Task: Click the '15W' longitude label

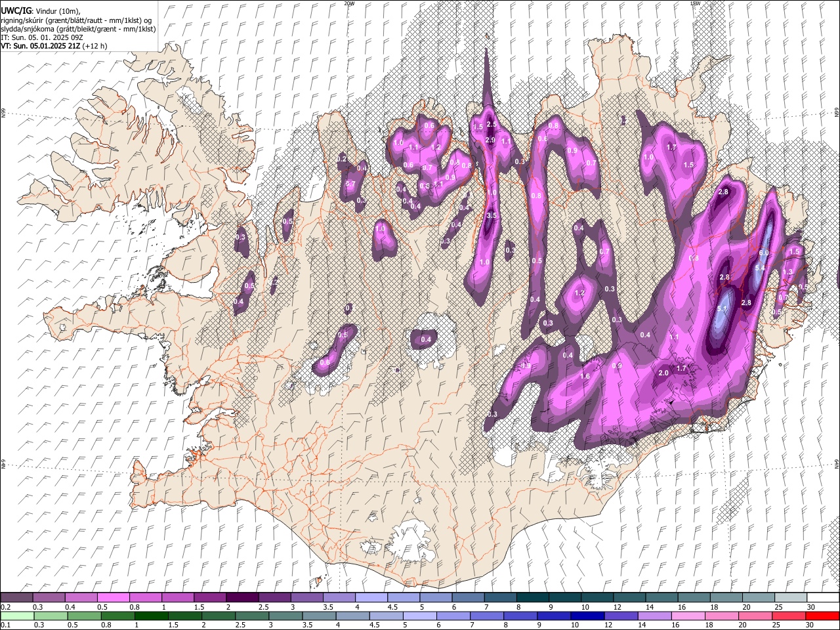Action: tap(695, 3)
